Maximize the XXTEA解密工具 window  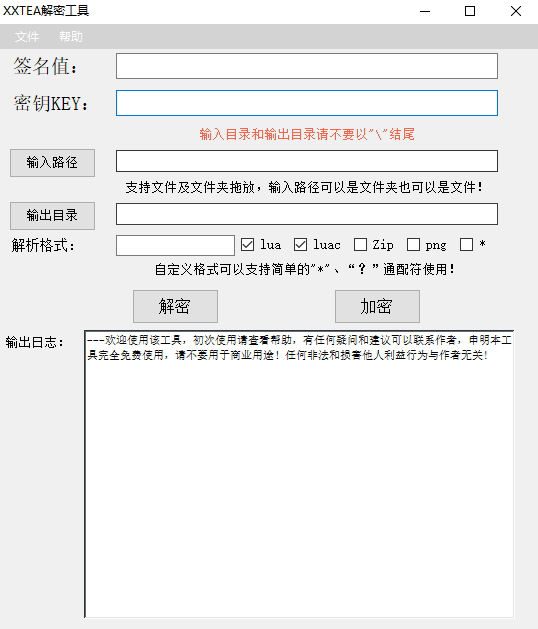click(x=470, y=11)
